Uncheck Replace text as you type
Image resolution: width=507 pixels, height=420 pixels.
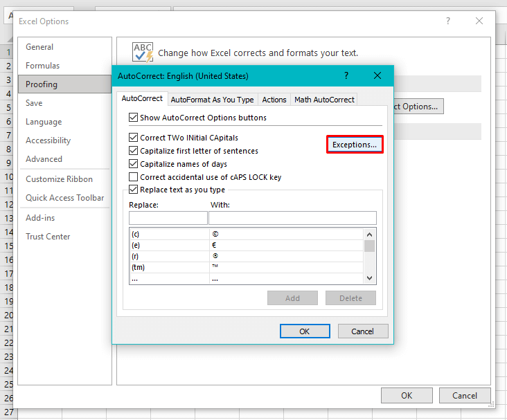coord(134,190)
